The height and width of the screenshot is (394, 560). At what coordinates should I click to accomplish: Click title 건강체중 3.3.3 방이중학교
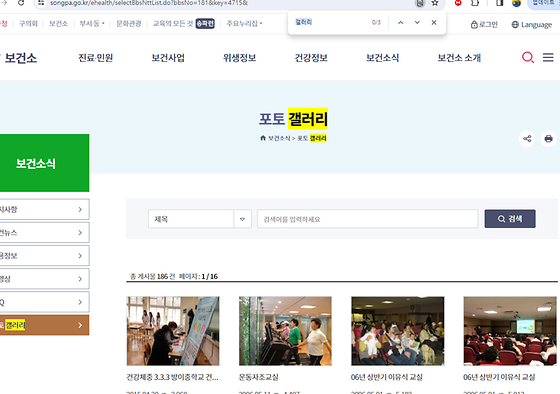pyautogui.click(x=172, y=377)
